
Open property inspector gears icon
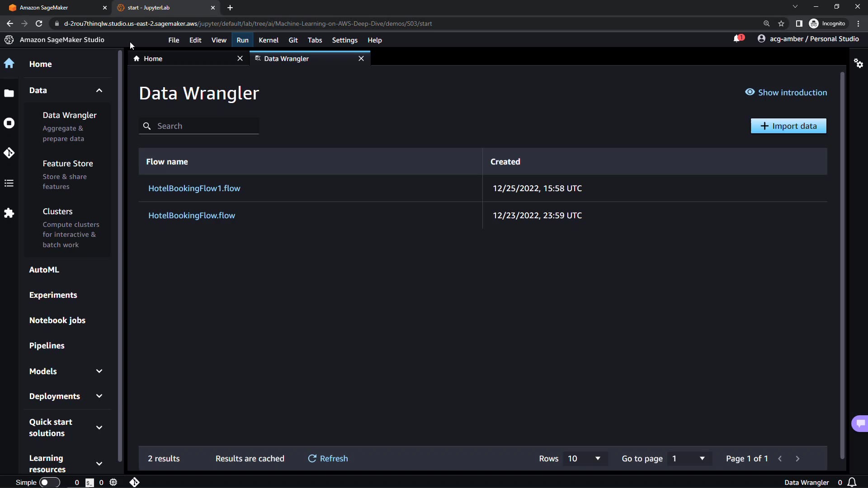(859, 63)
